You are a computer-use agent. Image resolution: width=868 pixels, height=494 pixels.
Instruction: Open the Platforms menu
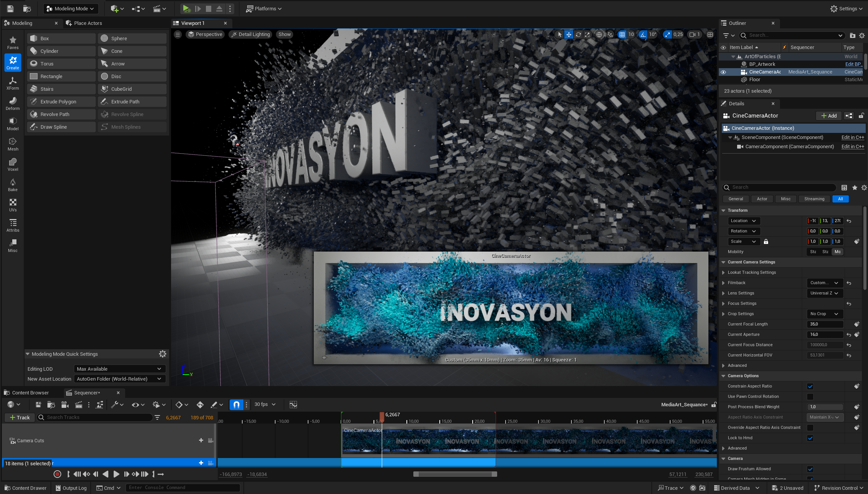264,8
